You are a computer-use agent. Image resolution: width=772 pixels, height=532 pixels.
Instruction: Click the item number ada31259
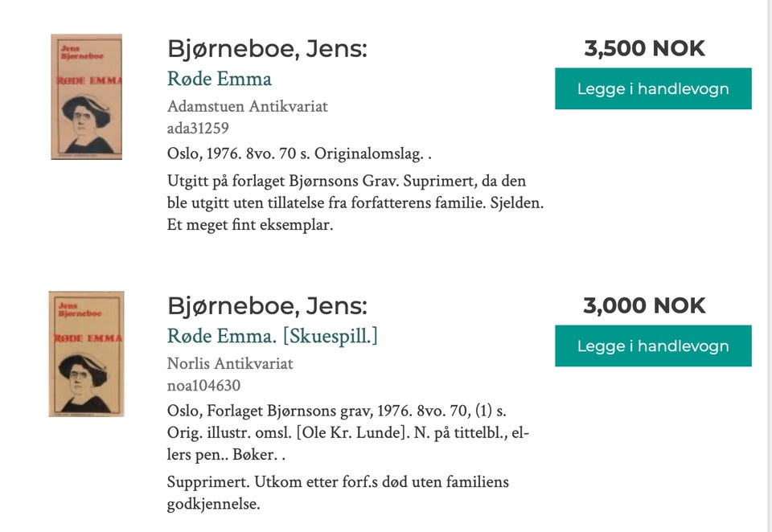coord(200,127)
